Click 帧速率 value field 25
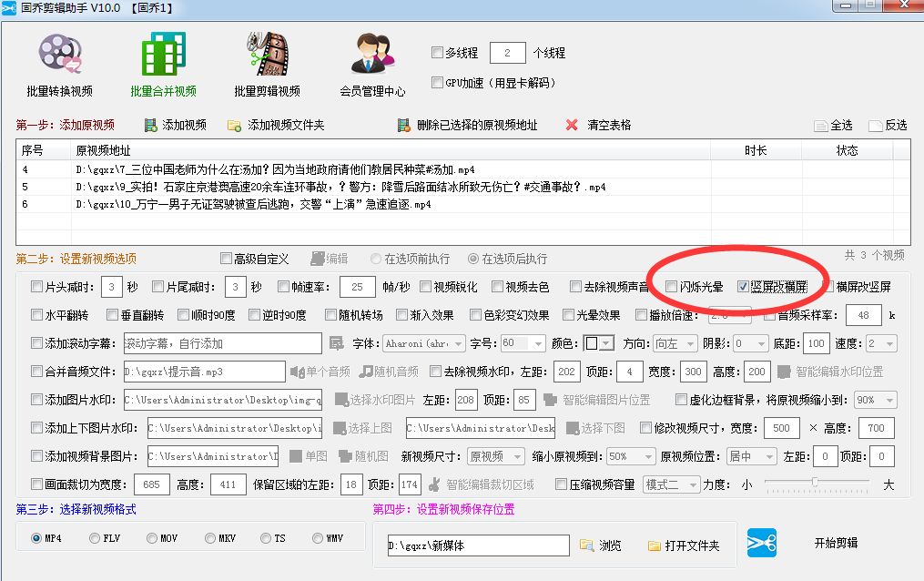The width and height of the screenshot is (924, 581). coord(358,287)
